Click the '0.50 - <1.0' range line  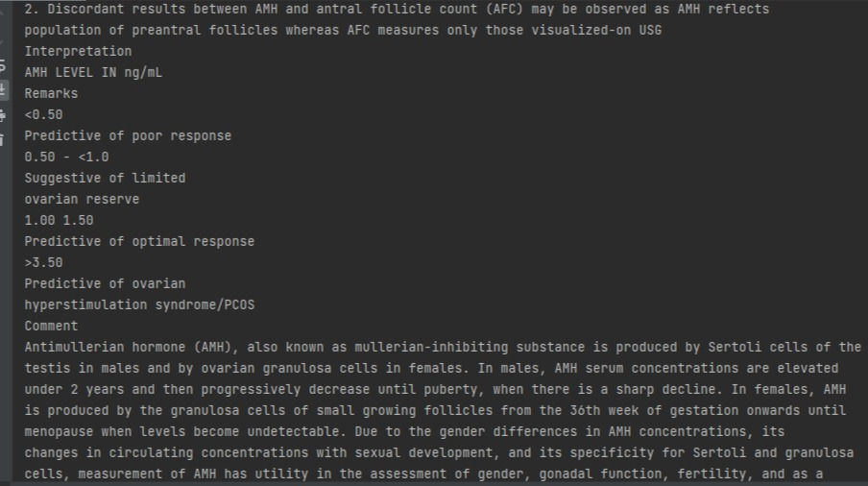point(66,158)
